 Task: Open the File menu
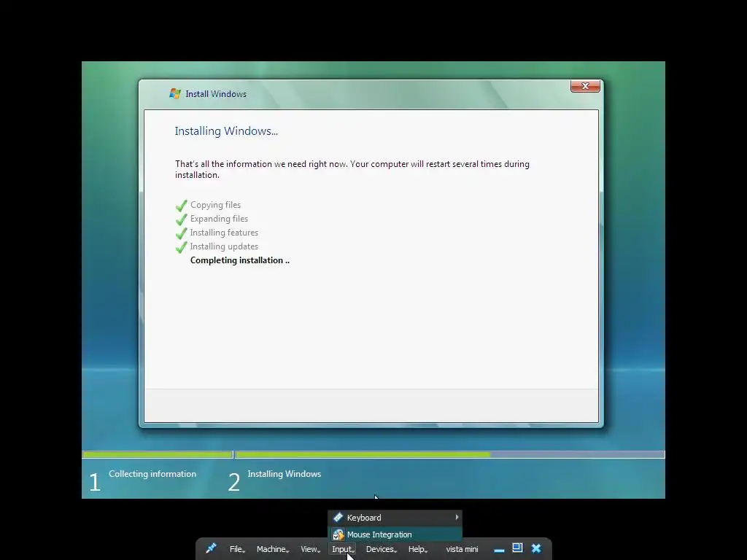[237, 549]
